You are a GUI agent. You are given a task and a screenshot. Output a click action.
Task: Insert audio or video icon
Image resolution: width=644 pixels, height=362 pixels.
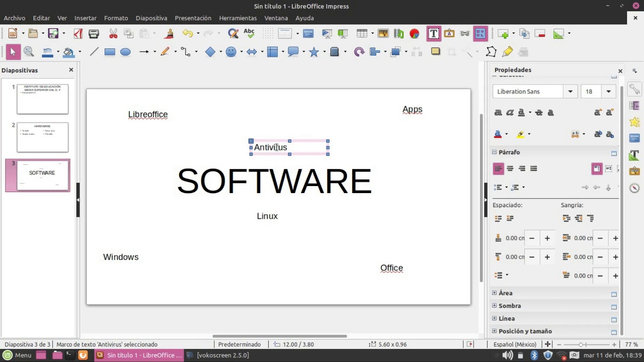pyautogui.click(x=398, y=34)
